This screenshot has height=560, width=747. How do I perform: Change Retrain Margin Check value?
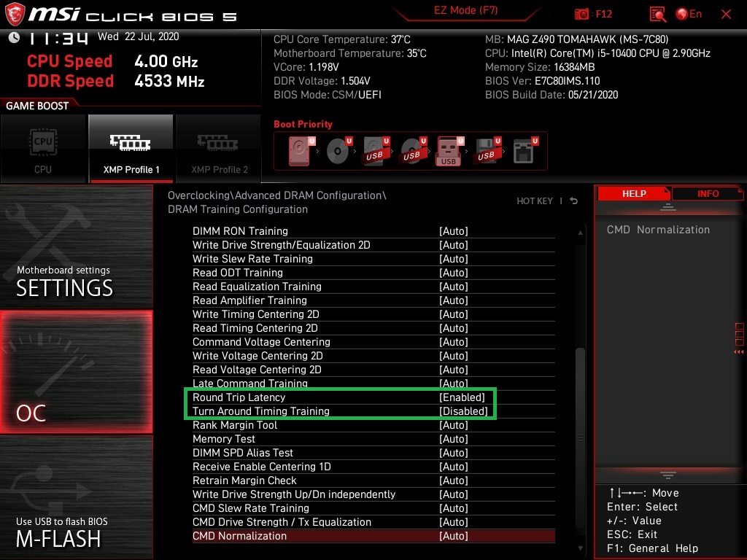[454, 481]
